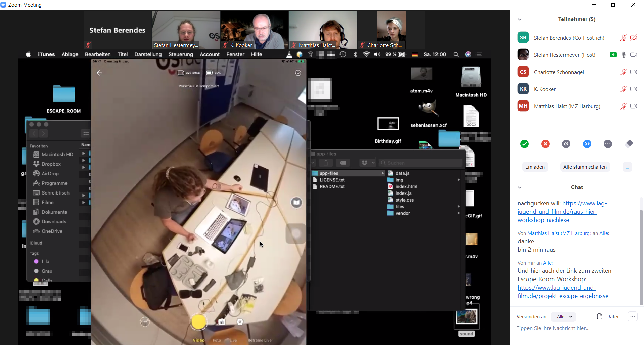Click the Wi-Fi status icon in menu bar
Screen dimensions: 644x345
366,54
